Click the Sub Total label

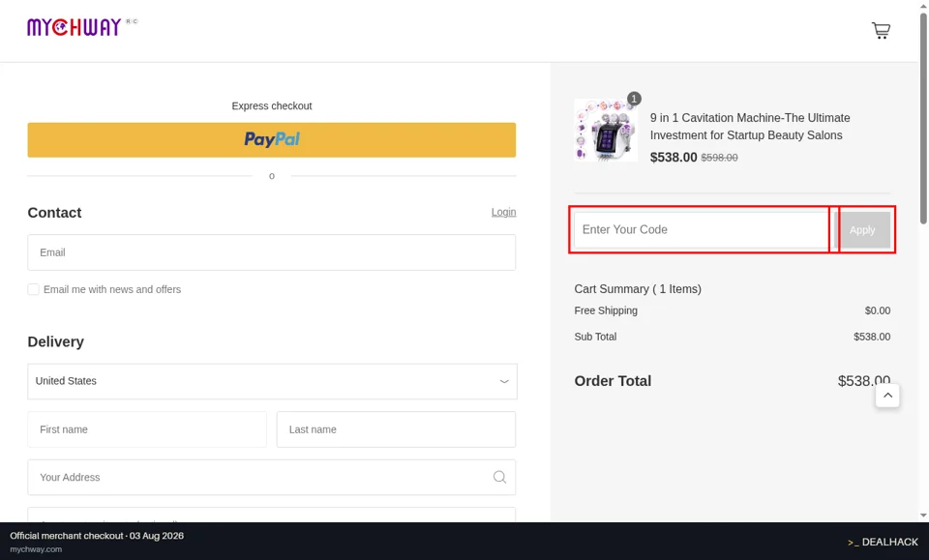coord(595,337)
